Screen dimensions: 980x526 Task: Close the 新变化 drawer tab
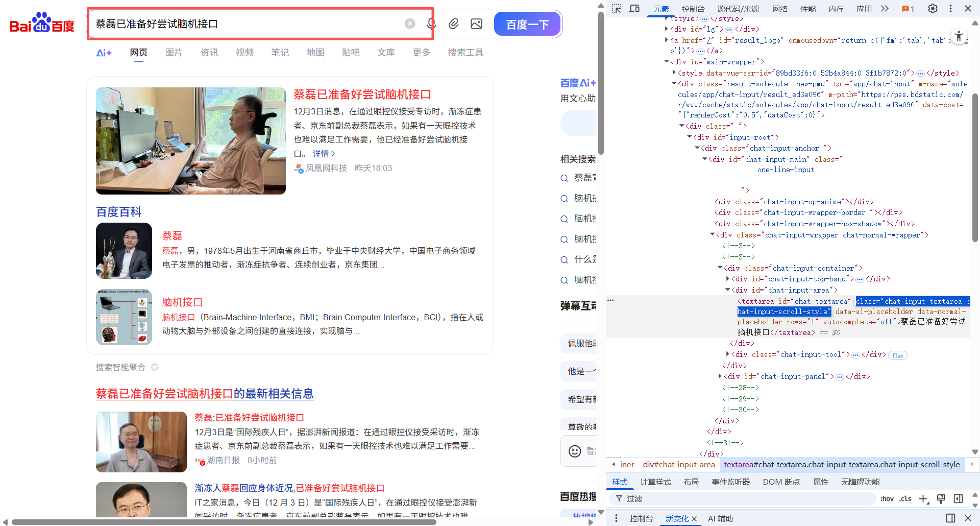tap(694, 519)
